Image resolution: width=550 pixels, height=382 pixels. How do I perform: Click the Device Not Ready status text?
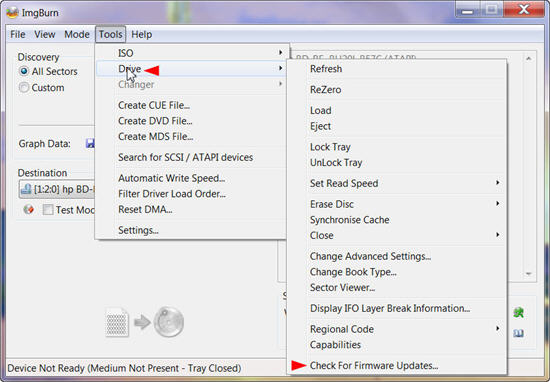pos(124,368)
